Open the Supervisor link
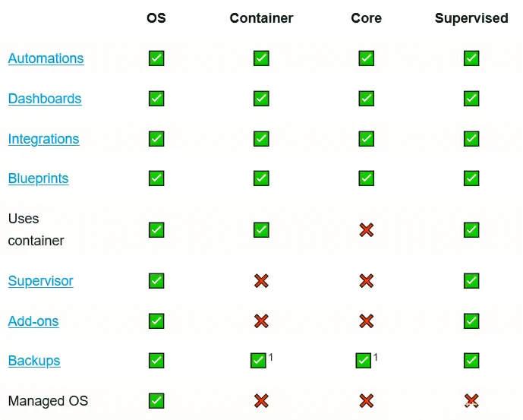Image resolution: width=523 pixels, height=420 pixels. 40,281
